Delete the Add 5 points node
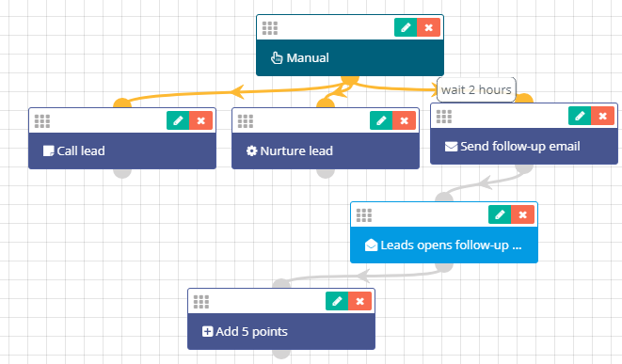 tap(359, 301)
